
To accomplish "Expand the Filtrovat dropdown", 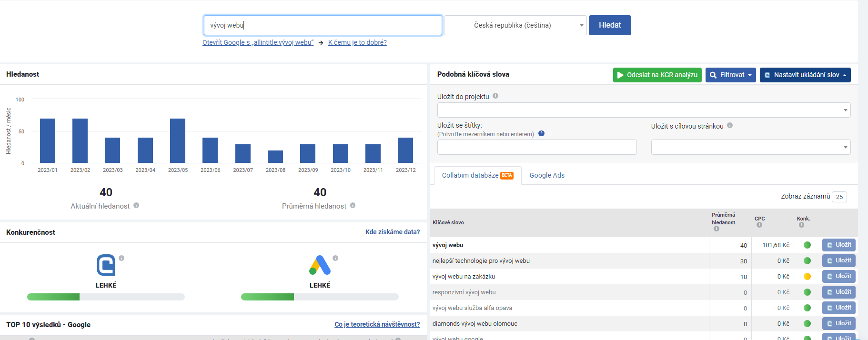I will click(x=730, y=75).
